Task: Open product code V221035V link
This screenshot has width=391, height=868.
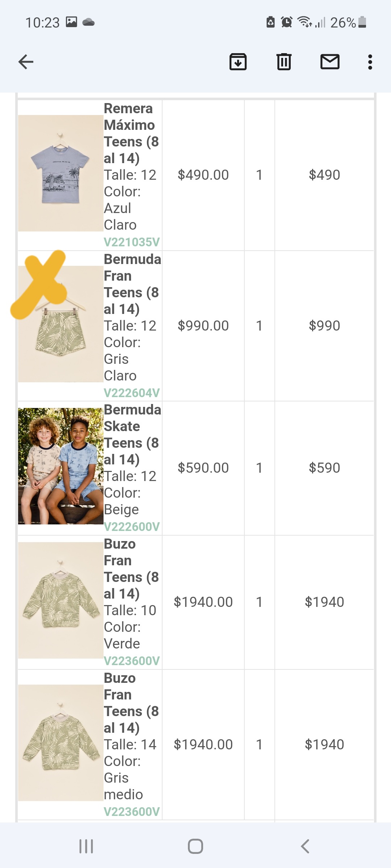Action: click(131, 242)
